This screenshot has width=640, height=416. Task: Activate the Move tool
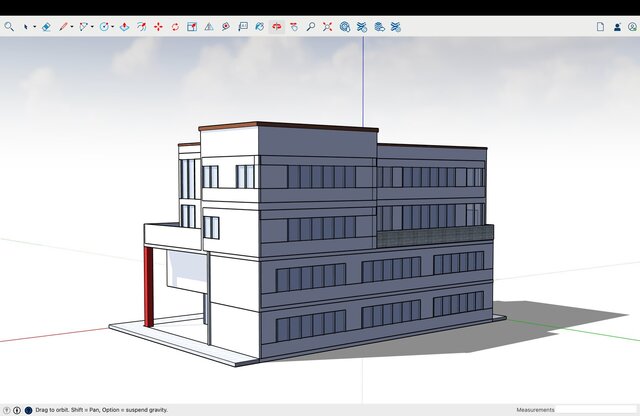(x=158, y=27)
